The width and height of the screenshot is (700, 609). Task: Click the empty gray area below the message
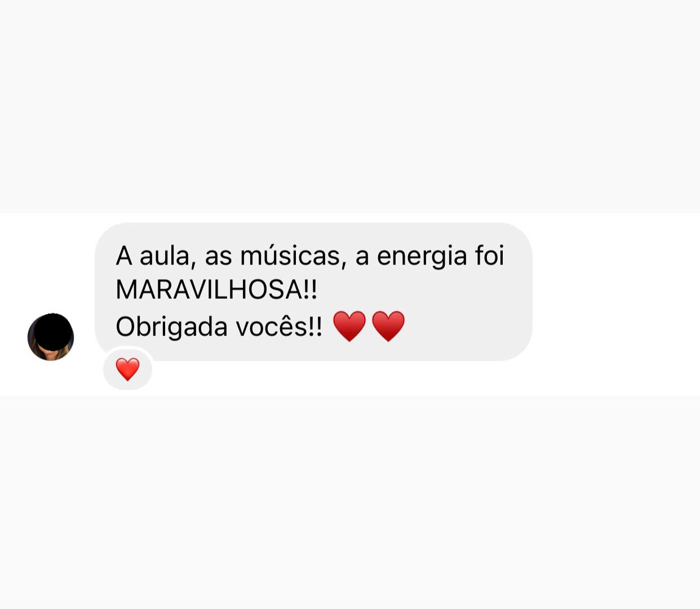coord(350,502)
